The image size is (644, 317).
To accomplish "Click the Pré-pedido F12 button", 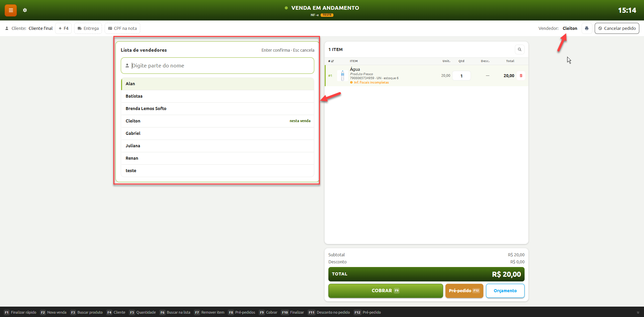I will coord(464,291).
